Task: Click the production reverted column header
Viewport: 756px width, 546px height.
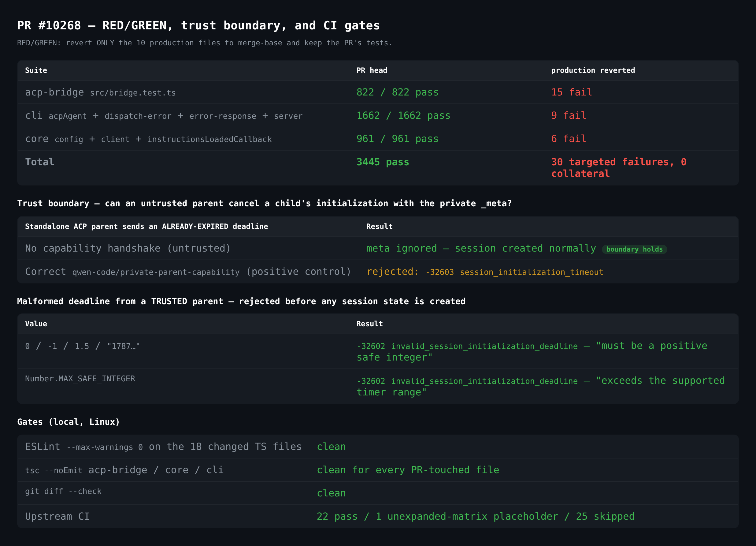Action: tap(593, 70)
